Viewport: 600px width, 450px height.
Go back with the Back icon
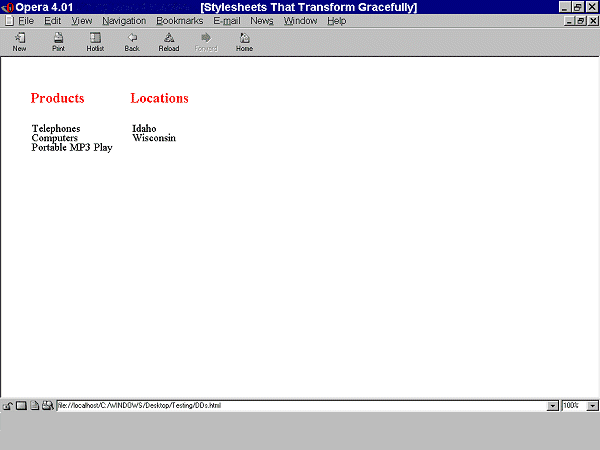click(x=132, y=39)
